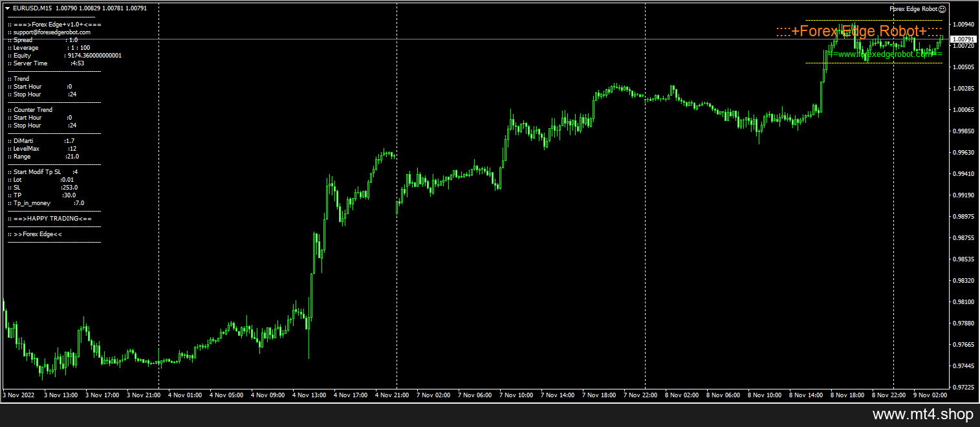Click the 3 Nov 2022 date label
This screenshot has height=427, width=980.
(x=19, y=394)
